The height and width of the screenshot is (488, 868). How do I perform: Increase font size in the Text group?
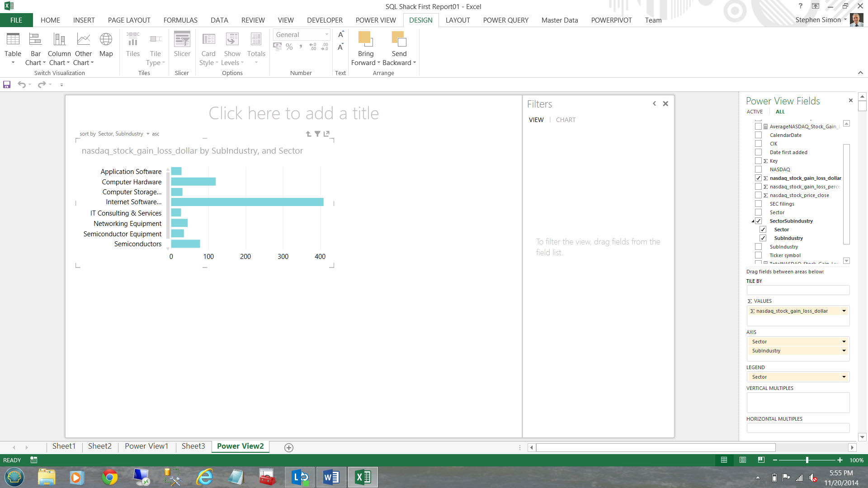click(341, 35)
